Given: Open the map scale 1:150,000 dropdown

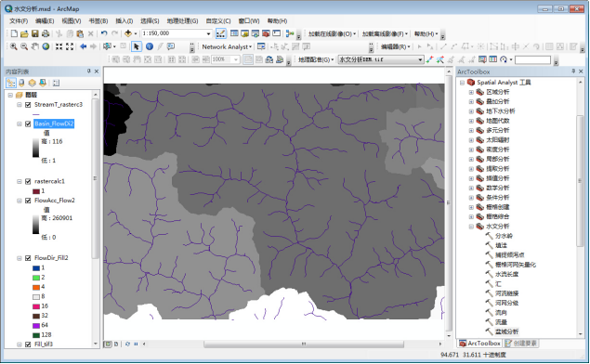Looking at the screenshot, I should (208, 33).
